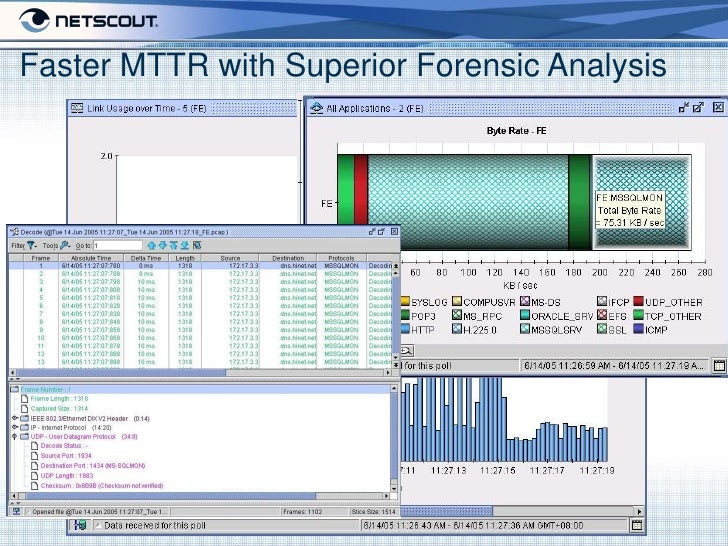Sort by the Delta Time column header
728x546 pixels.
pyautogui.click(x=146, y=258)
